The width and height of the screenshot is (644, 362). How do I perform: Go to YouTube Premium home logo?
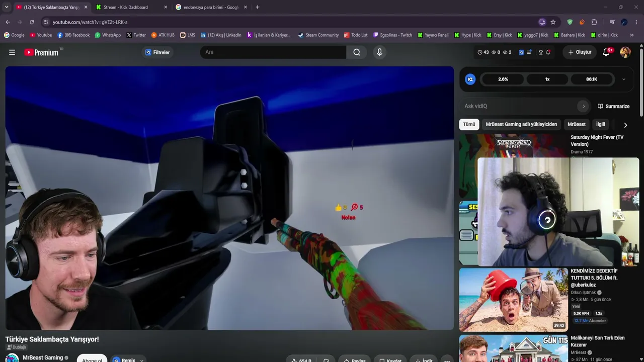click(x=41, y=52)
